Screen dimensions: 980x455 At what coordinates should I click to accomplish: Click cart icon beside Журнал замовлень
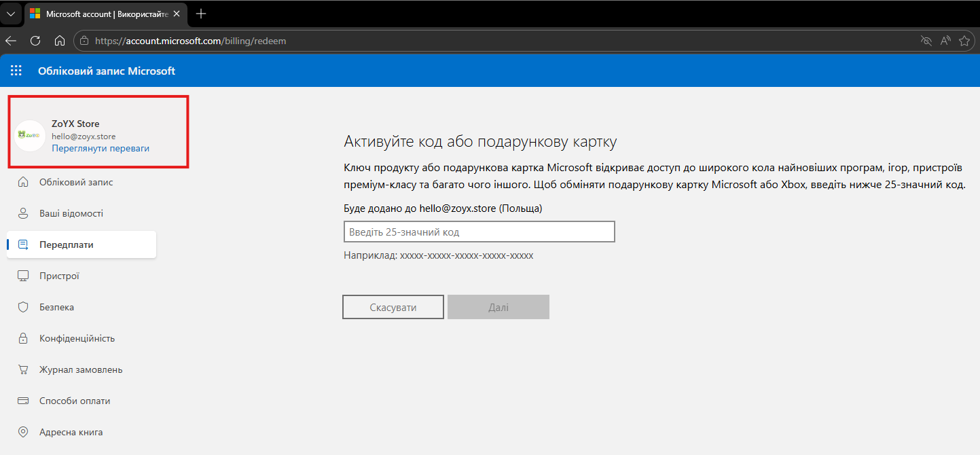23,369
